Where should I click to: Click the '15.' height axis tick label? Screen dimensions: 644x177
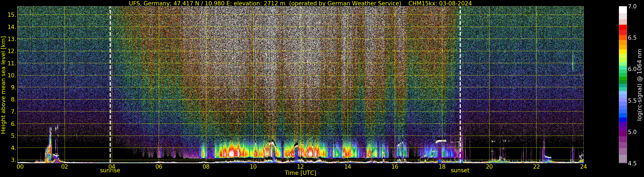12,15
